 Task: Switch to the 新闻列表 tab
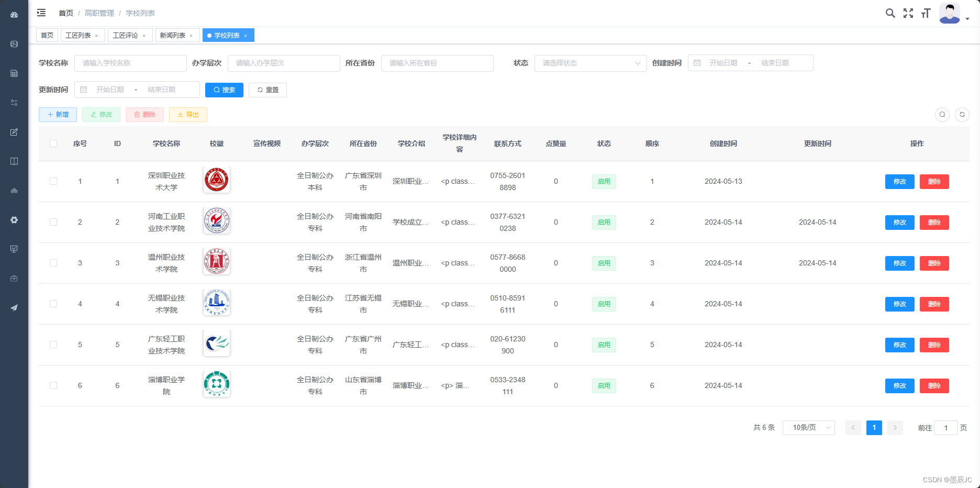177,35
